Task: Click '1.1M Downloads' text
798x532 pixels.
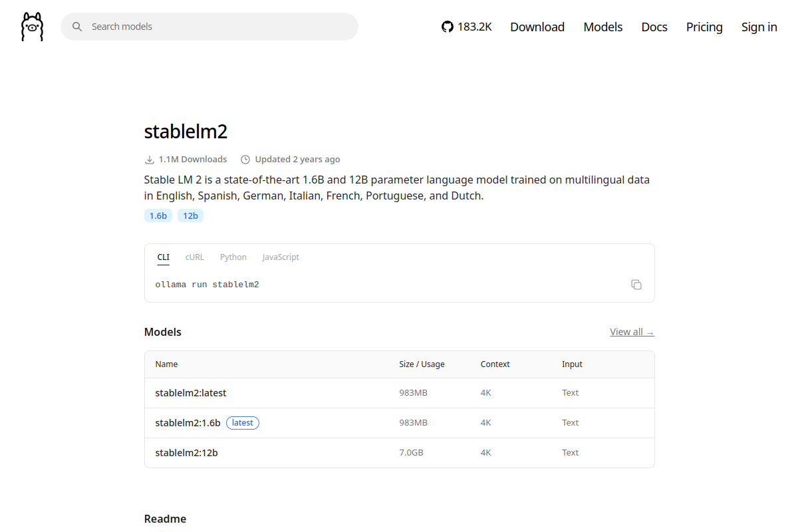Action: (193, 160)
